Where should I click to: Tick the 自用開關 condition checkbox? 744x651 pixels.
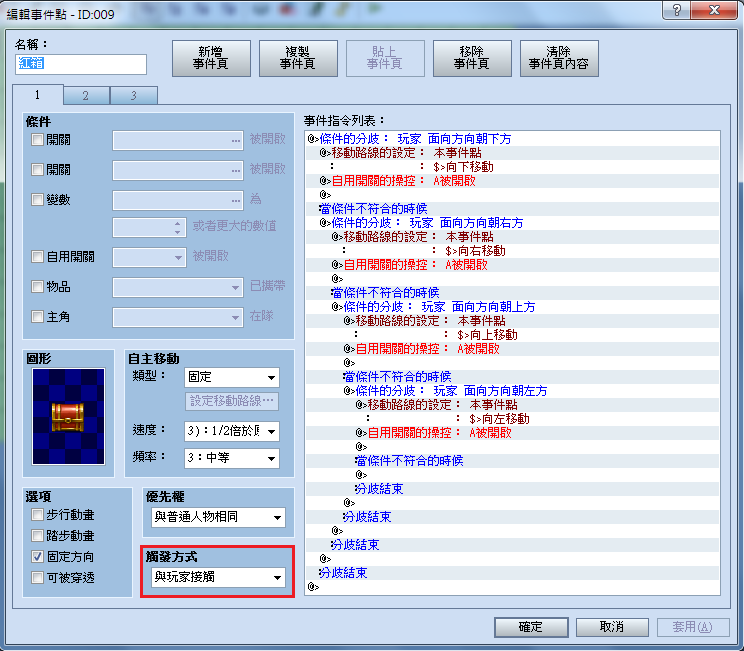tap(37, 257)
